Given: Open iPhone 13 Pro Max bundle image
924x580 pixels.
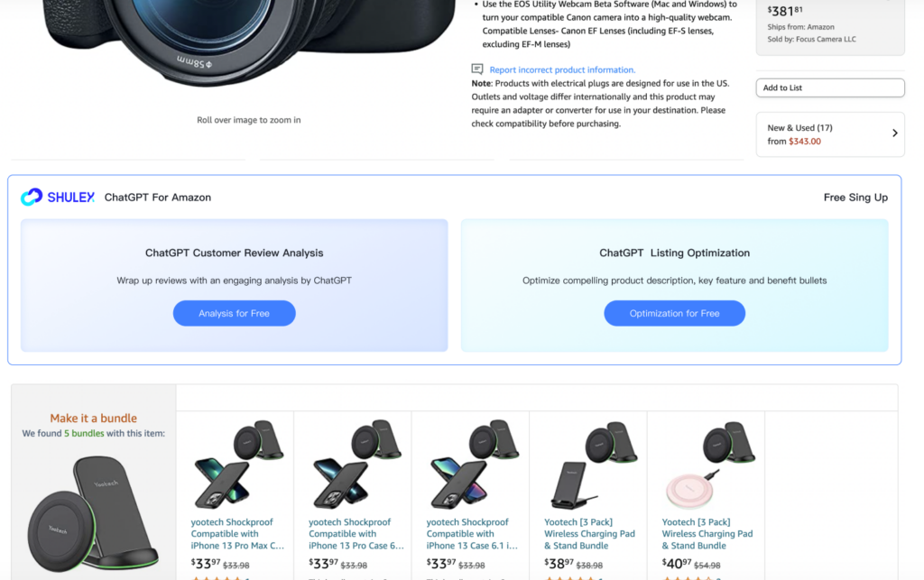Looking at the screenshot, I should point(237,464).
